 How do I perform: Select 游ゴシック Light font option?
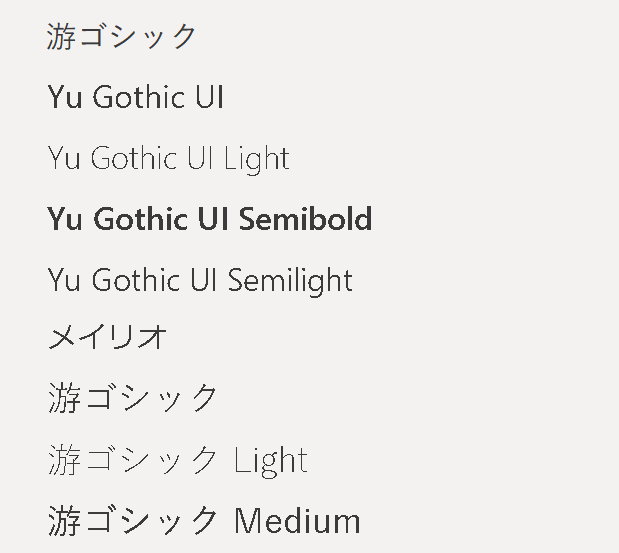[178, 460]
